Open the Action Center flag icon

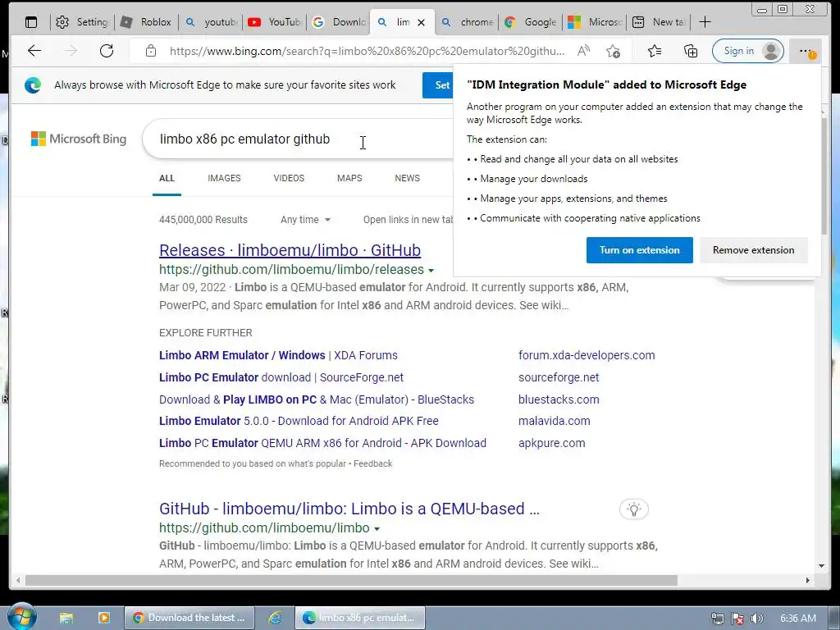tap(737, 619)
